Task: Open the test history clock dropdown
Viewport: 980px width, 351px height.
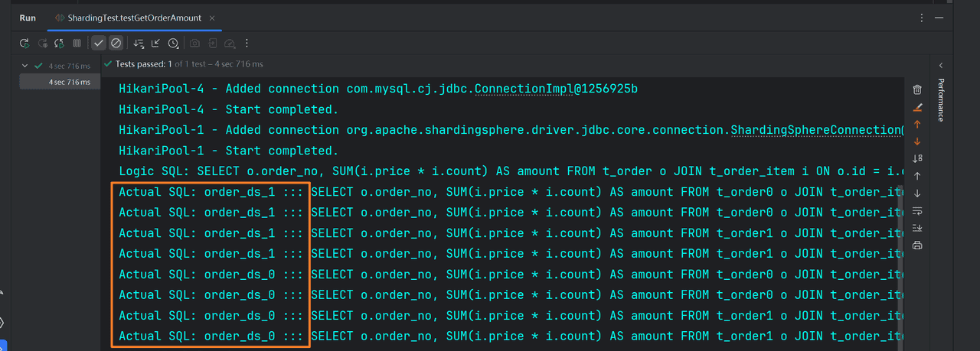Action: [174, 44]
